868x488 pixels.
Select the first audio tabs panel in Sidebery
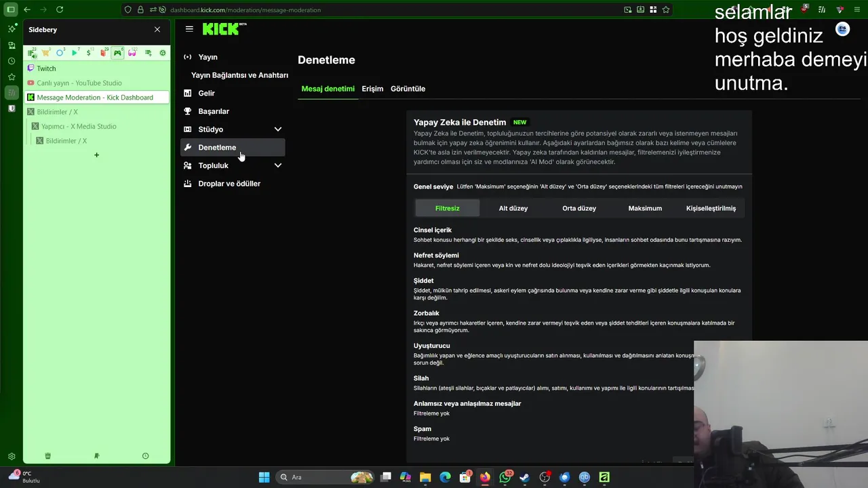[32, 53]
